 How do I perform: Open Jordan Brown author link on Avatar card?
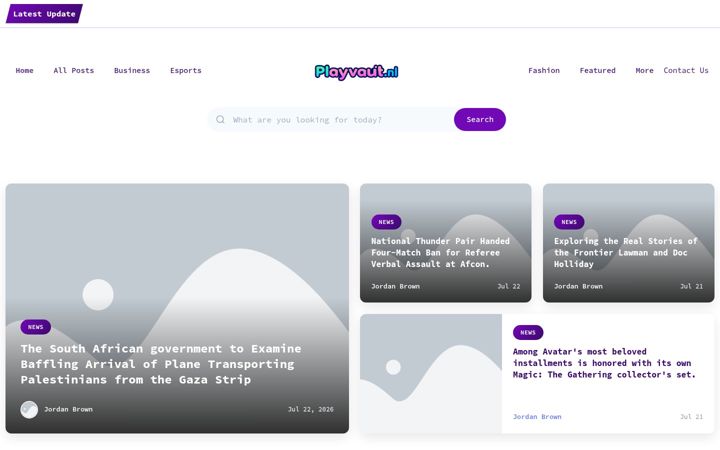(537, 417)
